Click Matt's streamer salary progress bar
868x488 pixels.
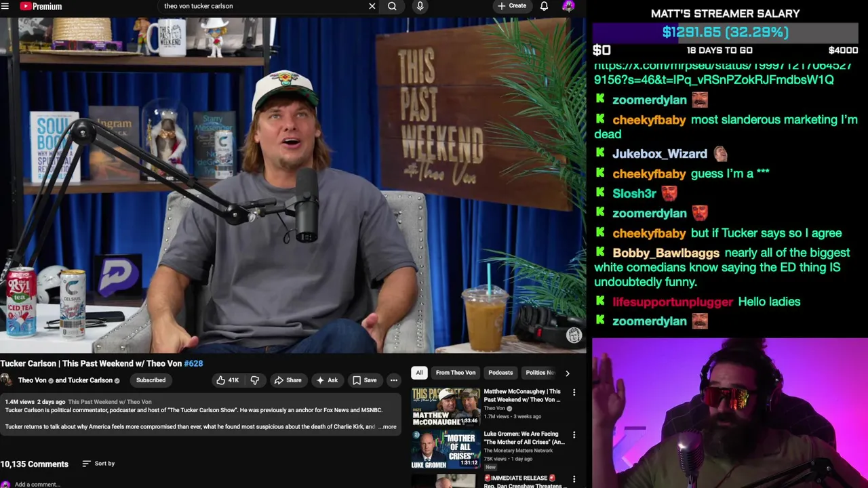point(725,33)
